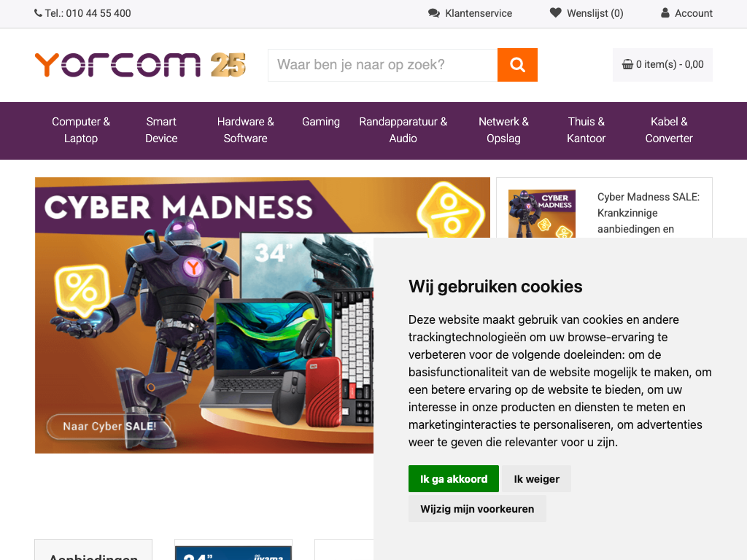
Task: Open the Computer & Laptop menu
Action: (81, 130)
